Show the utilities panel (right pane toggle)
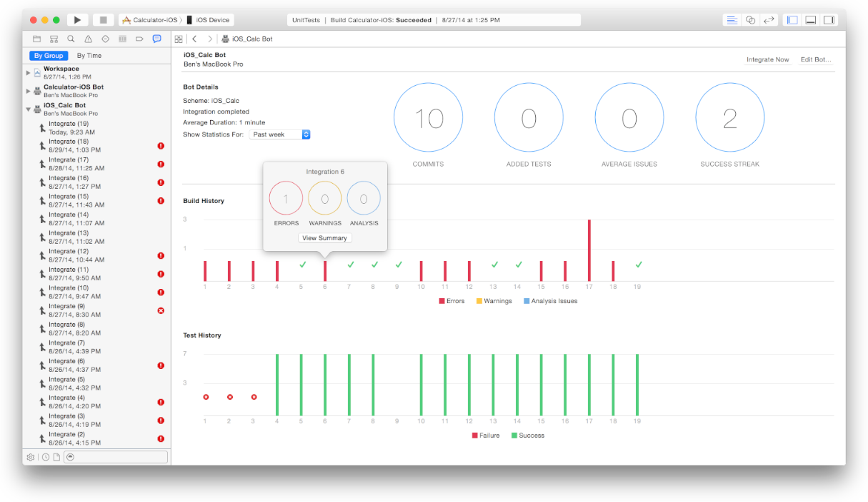Screen dimensions: 868x502 click(829, 20)
